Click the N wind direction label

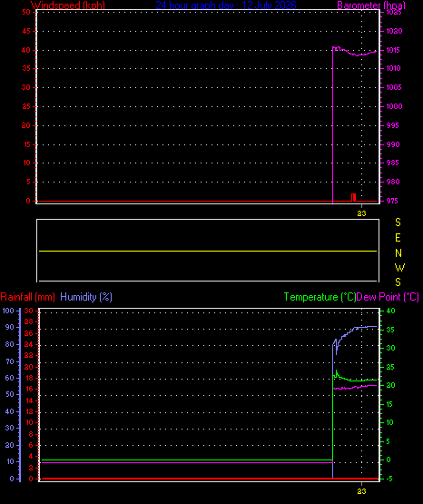tap(398, 253)
